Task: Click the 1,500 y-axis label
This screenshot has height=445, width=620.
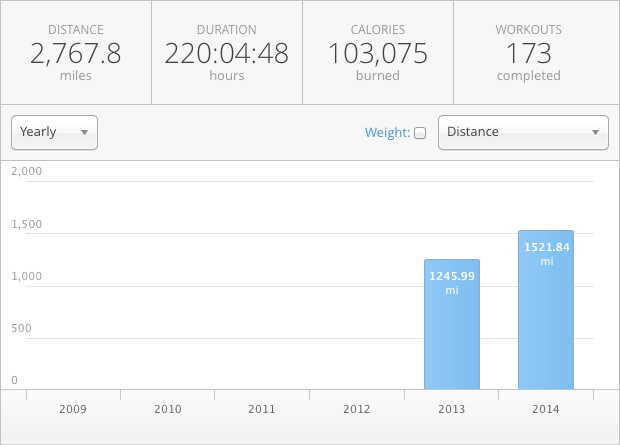Action: pyautogui.click(x=26, y=224)
